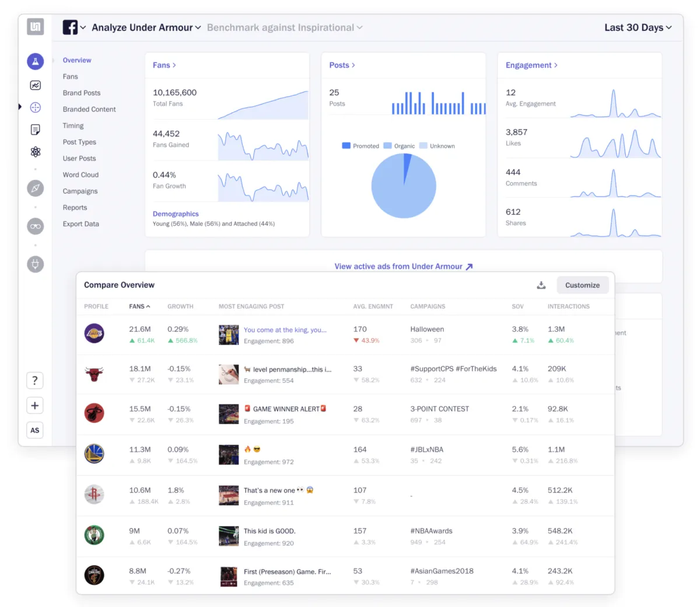Open the Engagement card link
This screenshot has width=700, height=607.
[531, 65]
